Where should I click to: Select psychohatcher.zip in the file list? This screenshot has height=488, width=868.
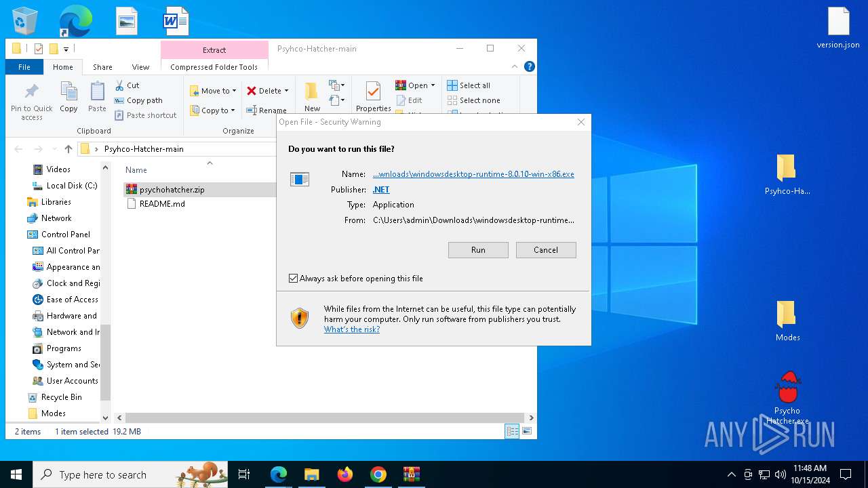point(172,190)
